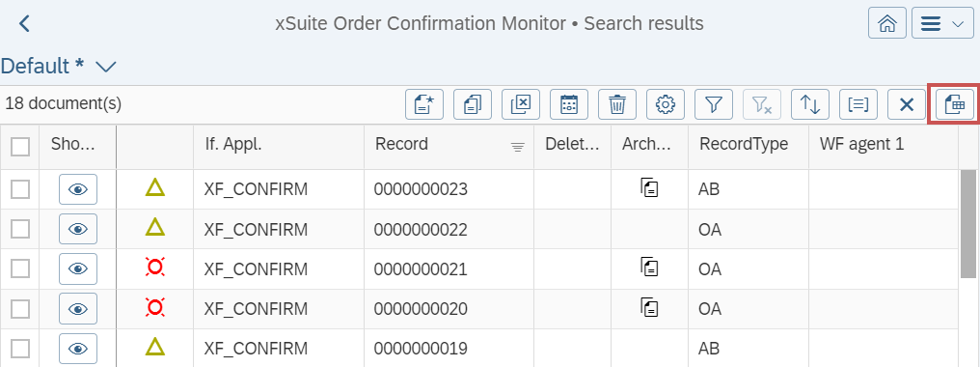Screen dimensions: 980x367
Task: Open the calendar scheduling toolbar icon
Action: 569,104
